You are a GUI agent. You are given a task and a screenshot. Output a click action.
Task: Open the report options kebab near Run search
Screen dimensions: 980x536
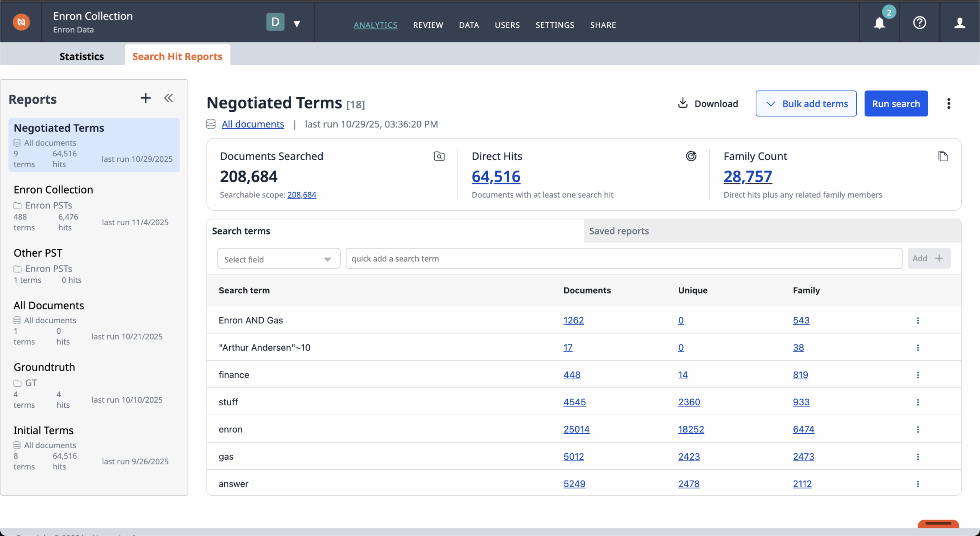click(948, 103)
